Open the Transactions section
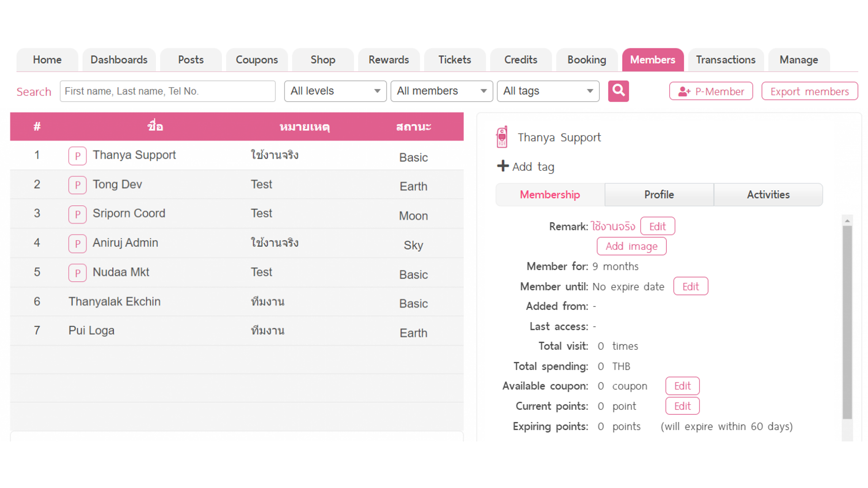Viewport: 868px width, 488px height. coord(726,59)
